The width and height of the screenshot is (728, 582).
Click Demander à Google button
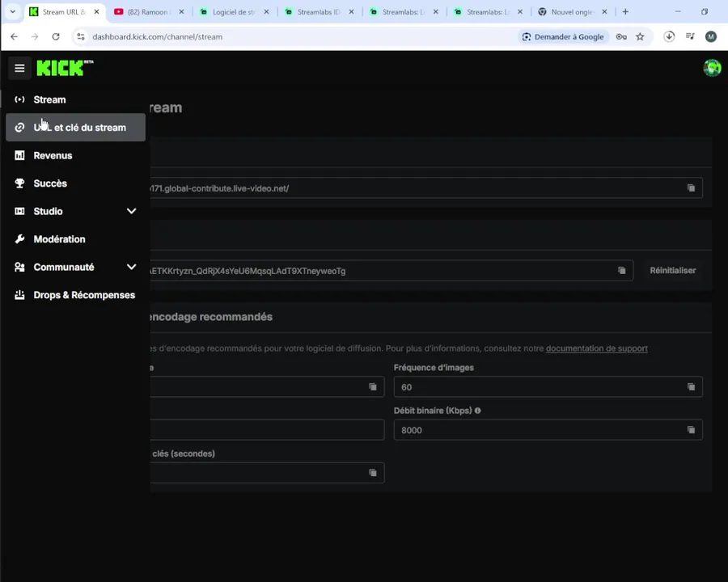(563, 36)
